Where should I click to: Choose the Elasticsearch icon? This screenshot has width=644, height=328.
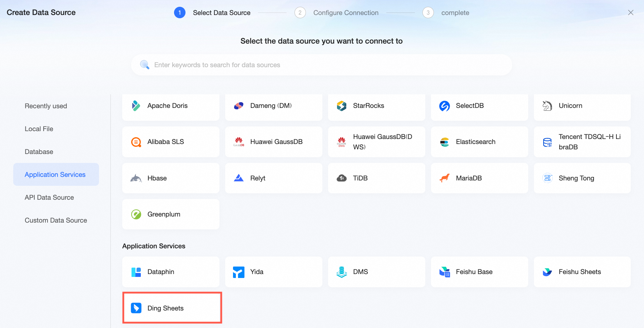click(x=445, y=142)
